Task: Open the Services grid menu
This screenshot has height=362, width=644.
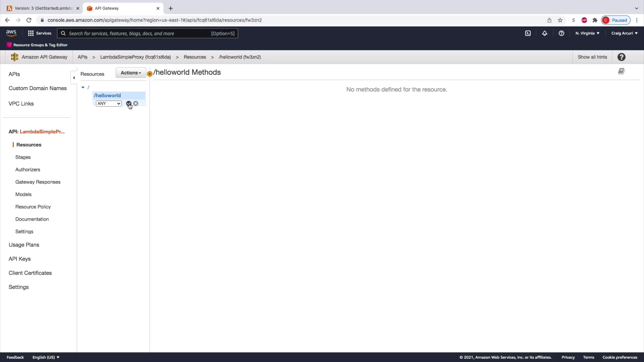Action: (40, 33)
